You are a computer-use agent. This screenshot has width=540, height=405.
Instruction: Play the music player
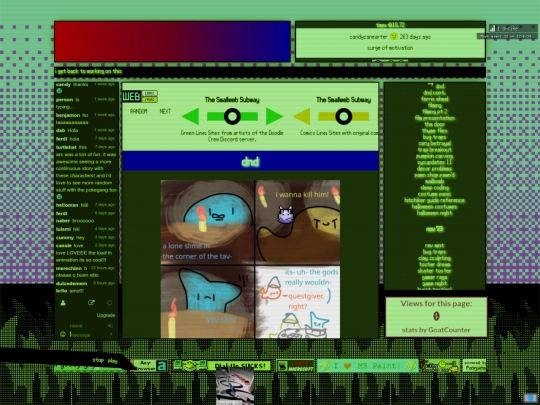[113, 361]
